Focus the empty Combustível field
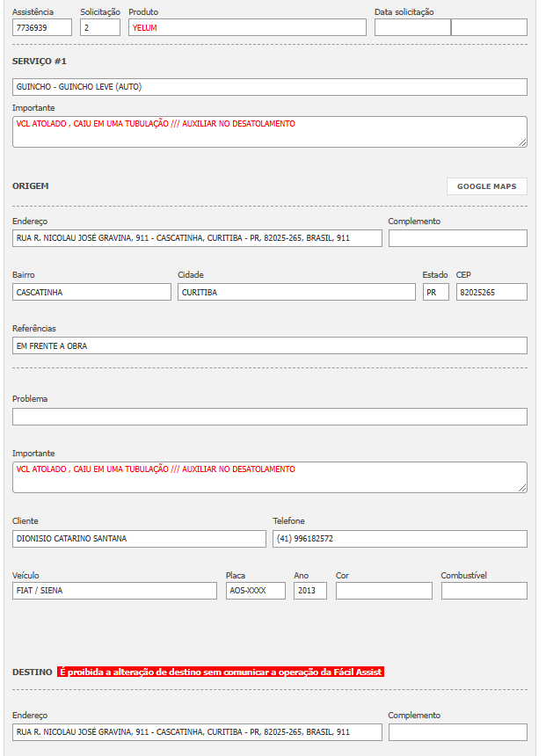The height and width of the screenshot is (756, 546). (484, 591)
